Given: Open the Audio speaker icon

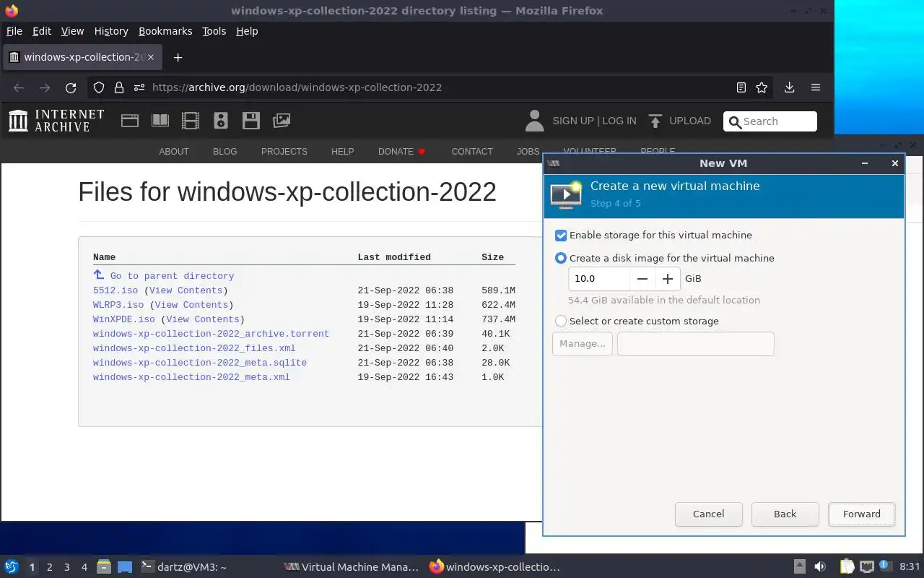Looking at the screenshot, I should [221, 121].
